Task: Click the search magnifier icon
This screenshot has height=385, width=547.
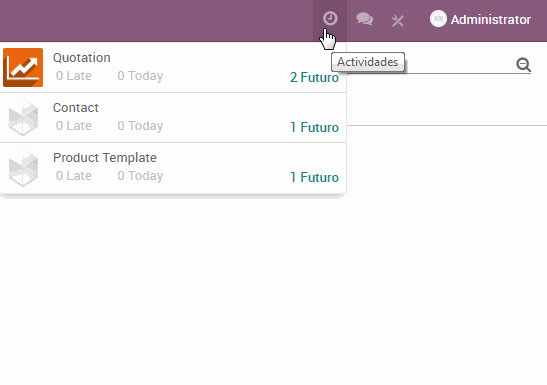Action: (x=523, y=65)
